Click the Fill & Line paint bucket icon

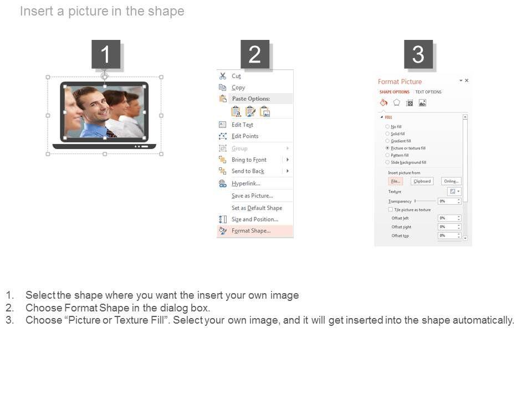pos(383,103)
